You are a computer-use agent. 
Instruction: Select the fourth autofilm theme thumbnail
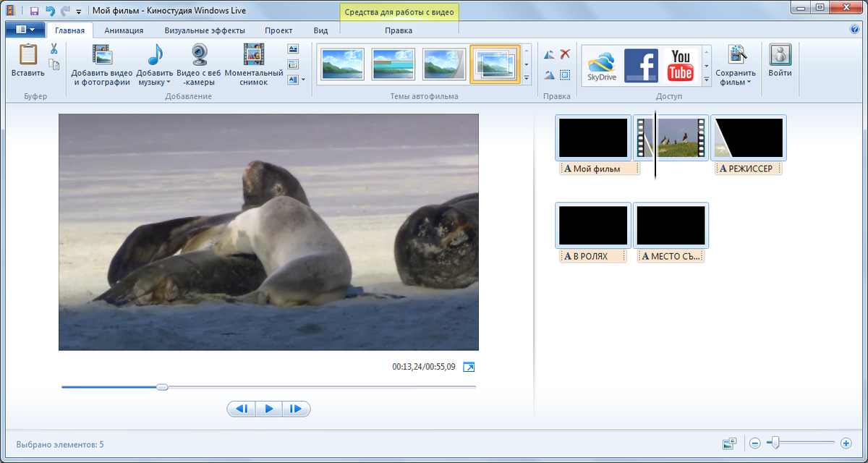(495, 64)
